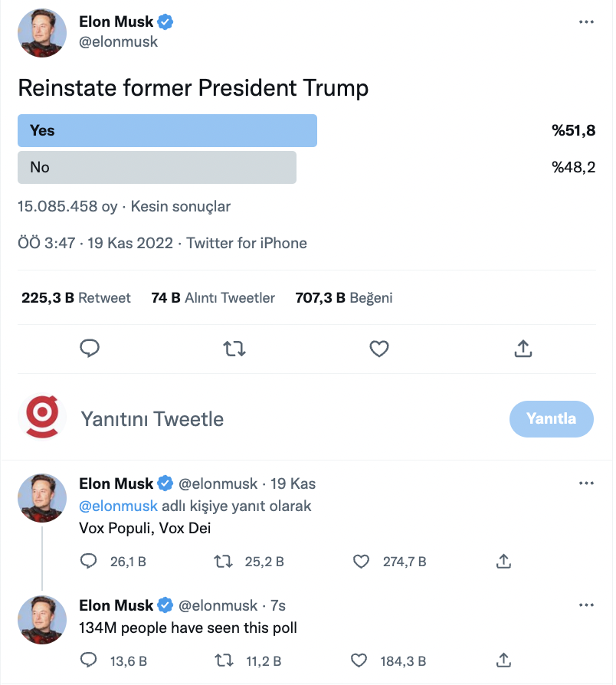Like the '134M people have seen this poll' tweet
Screen dimensions: 616x685
[x=359, y=660]
